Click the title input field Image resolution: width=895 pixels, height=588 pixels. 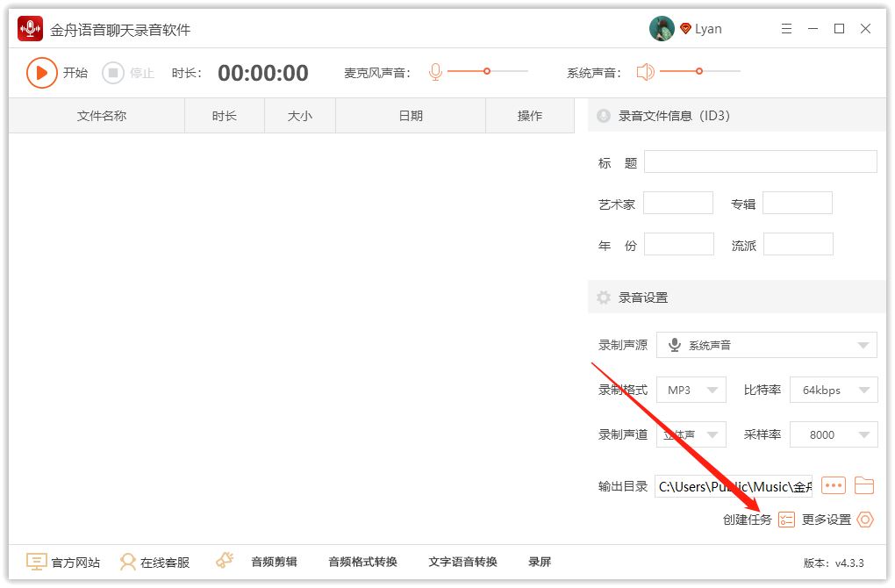click(x=760, y=161)
